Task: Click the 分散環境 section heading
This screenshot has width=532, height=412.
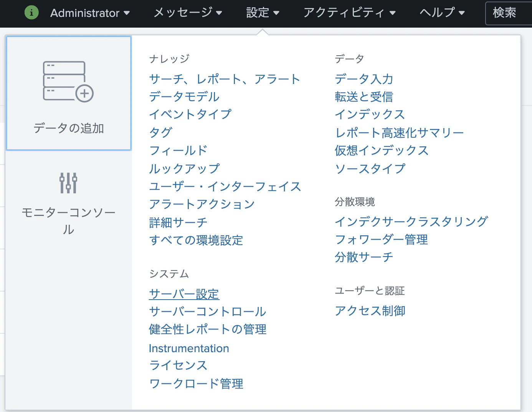Action: click(x=355, y=202)
